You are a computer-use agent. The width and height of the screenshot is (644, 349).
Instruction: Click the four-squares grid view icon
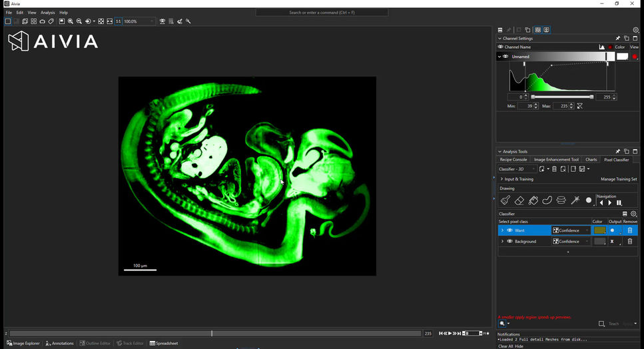pos(34,21)
